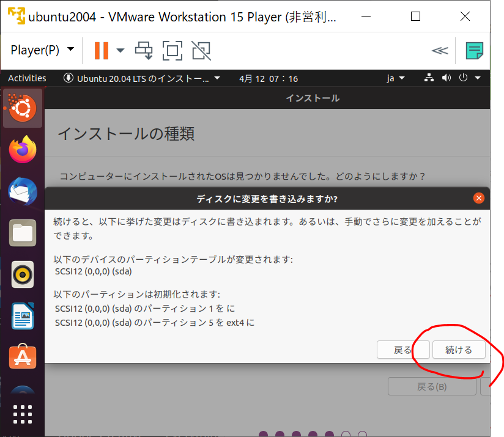Screen dimensions: 504x437
Task: Open the VMware notes/messages icon
Action: [x=475, y=50]
